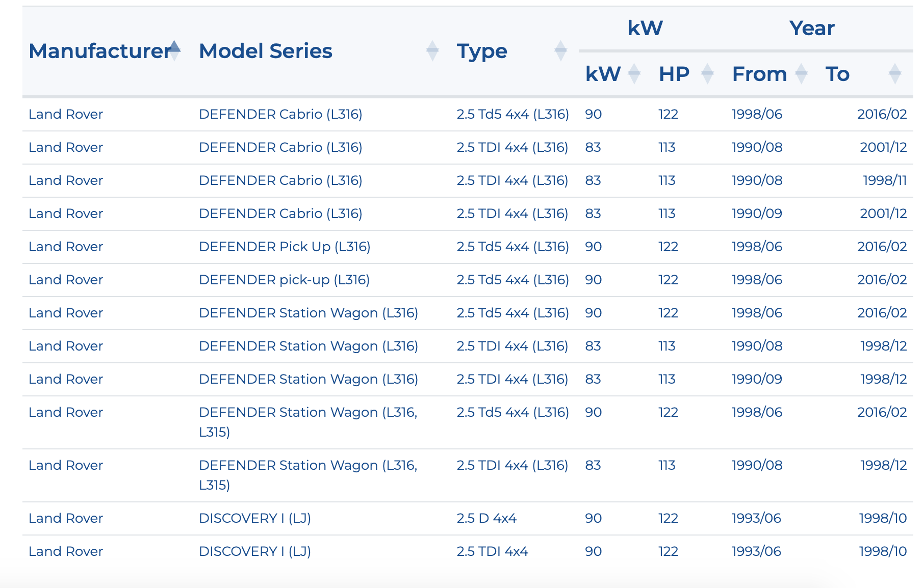Select DEFENDER Pick Up (L316) model cell

[285, 247]
